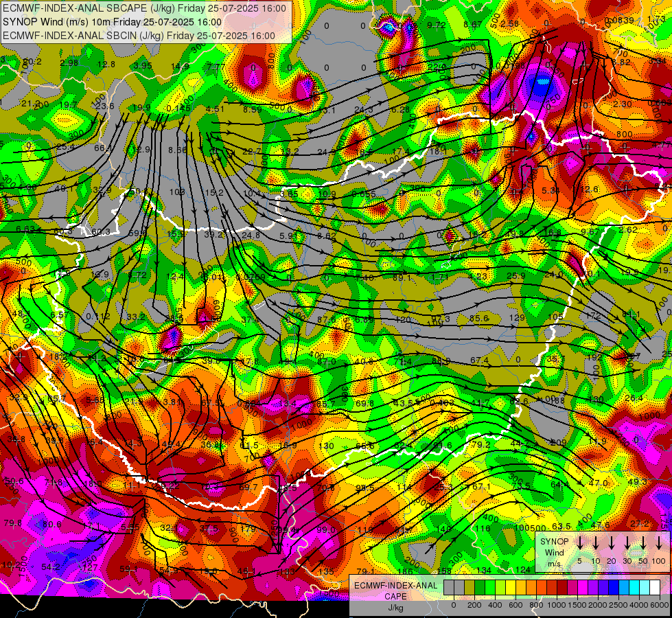Click the station value 39.2

coord(213,235)
